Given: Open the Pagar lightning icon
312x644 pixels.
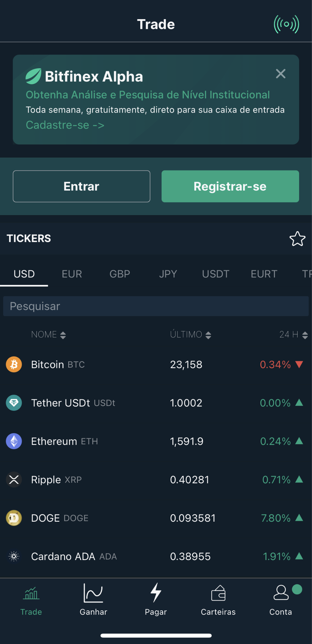Looking at the screenshot, I should 156,593.
